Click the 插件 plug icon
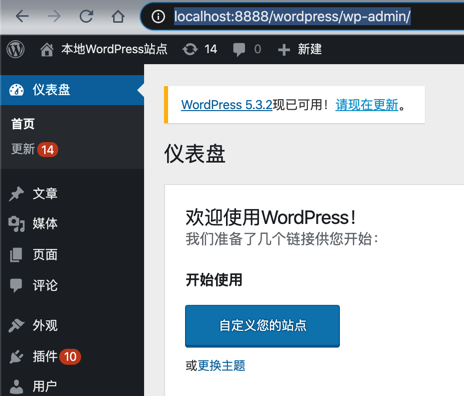Viewport: 464px width, 396px height. (16, 356)
